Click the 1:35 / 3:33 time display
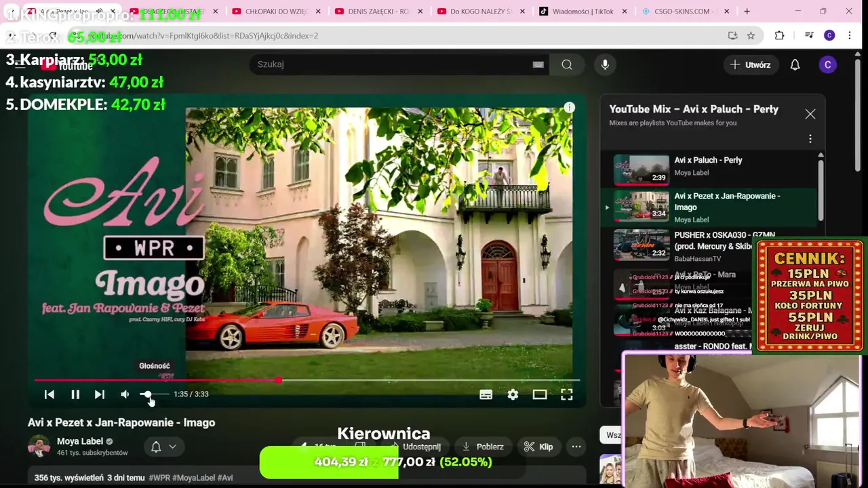This screenshot has height=488, width=868. coord(191,394)
